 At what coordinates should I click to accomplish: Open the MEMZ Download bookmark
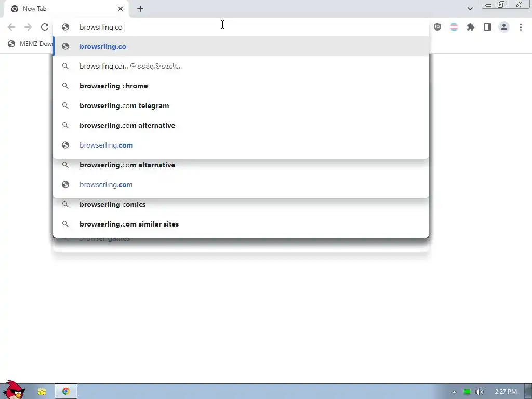(x=31, y=44)
